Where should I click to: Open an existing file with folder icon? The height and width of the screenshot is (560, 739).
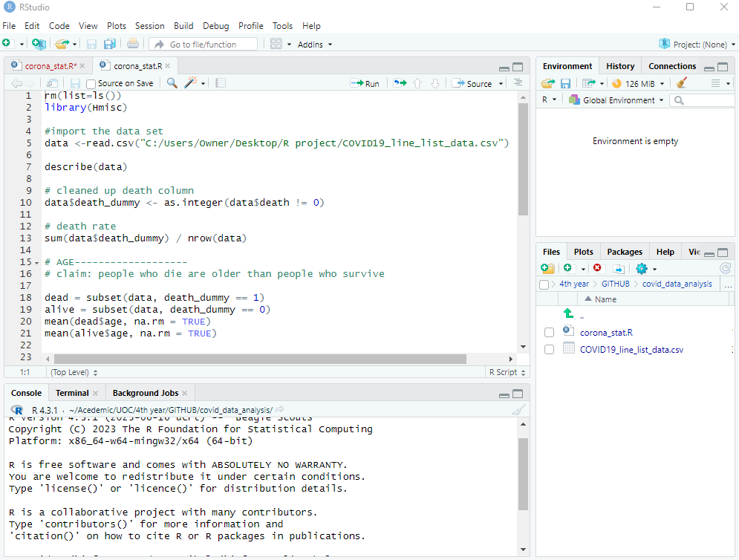point(62,44)
